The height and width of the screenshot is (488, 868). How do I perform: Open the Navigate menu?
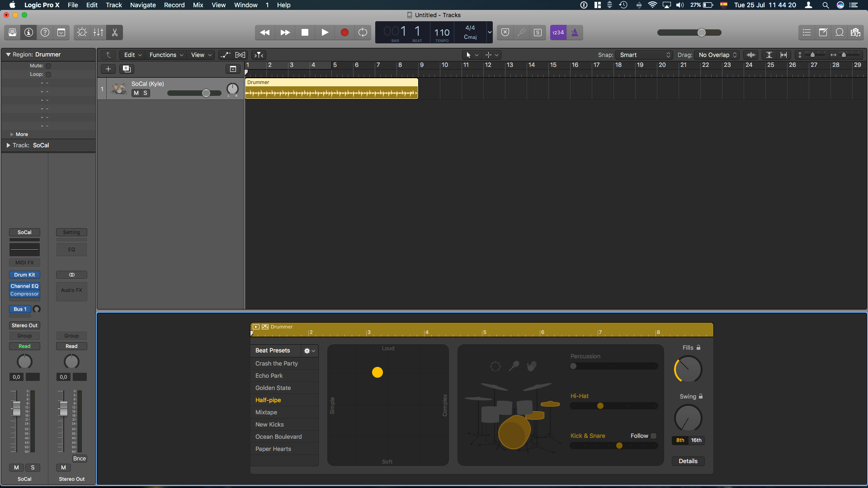click(x=143, y=5)
